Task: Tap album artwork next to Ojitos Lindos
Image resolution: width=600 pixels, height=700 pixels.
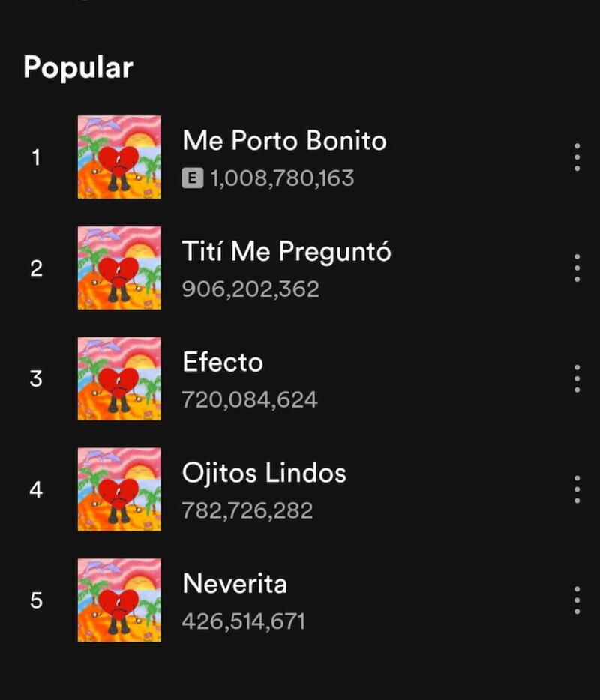Action: [x=119, y=489]
